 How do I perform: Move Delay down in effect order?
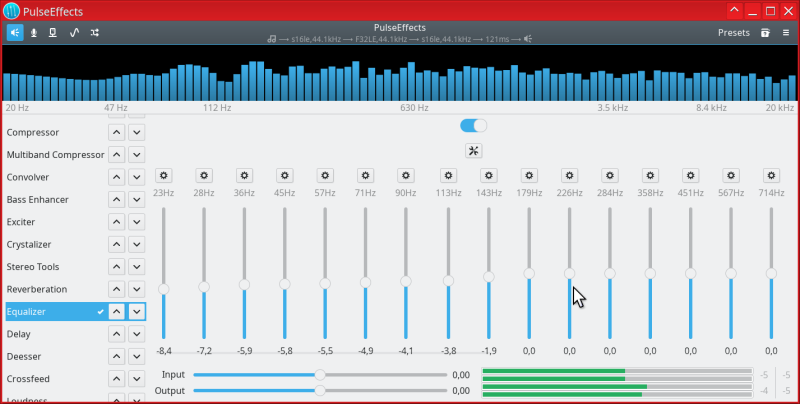click(137, 334)
